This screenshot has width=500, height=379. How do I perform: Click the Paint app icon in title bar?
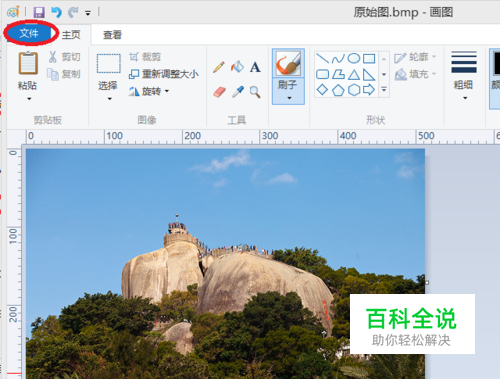click(13, 12)
